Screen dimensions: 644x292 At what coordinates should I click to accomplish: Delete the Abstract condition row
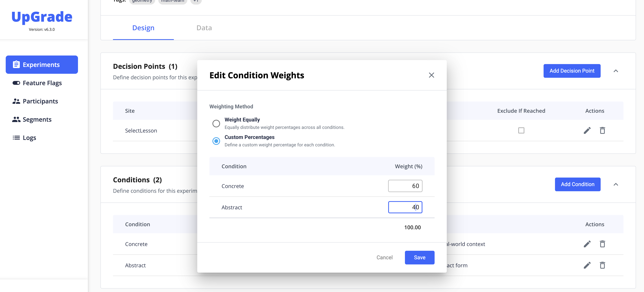click(x=602, y=265)
